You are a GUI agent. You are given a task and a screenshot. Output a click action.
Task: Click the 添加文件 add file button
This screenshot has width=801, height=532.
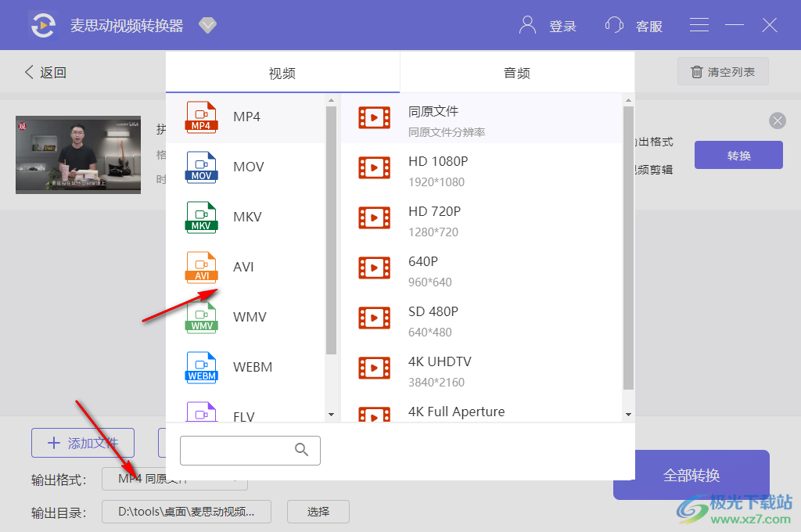pos(83,443)
